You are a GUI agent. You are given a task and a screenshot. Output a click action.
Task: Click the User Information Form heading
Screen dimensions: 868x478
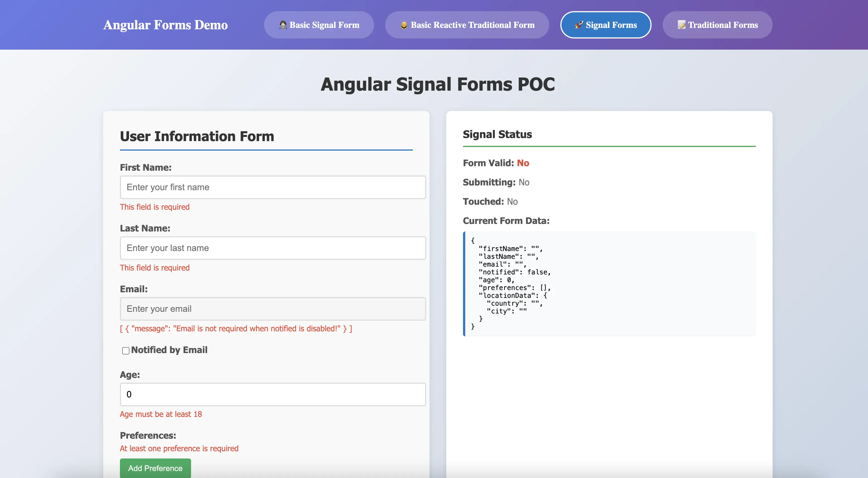tap(197, 136)
